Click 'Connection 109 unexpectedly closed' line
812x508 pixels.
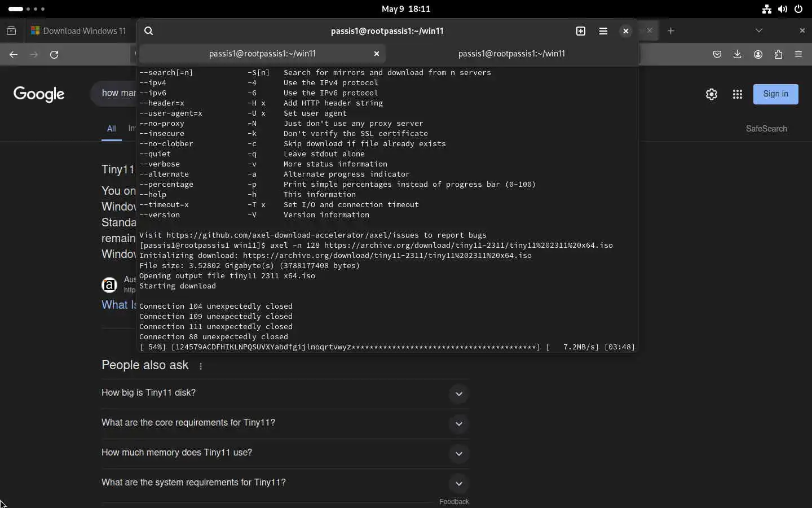click(216, 317)
